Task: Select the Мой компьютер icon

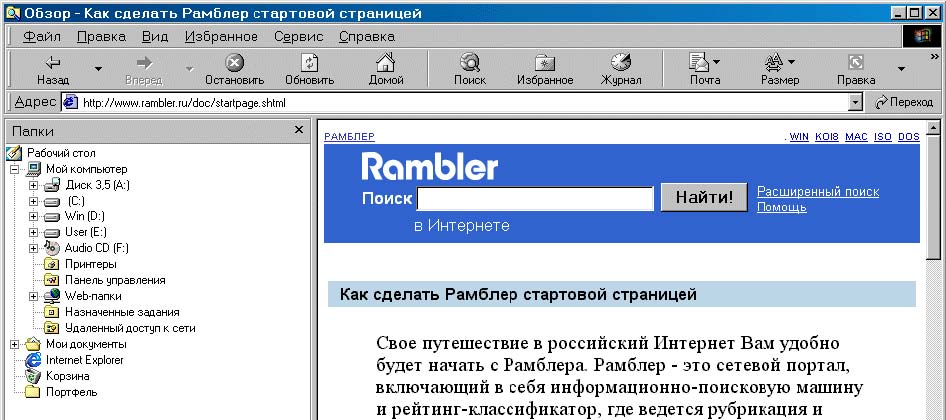Action: click(33, 169)
